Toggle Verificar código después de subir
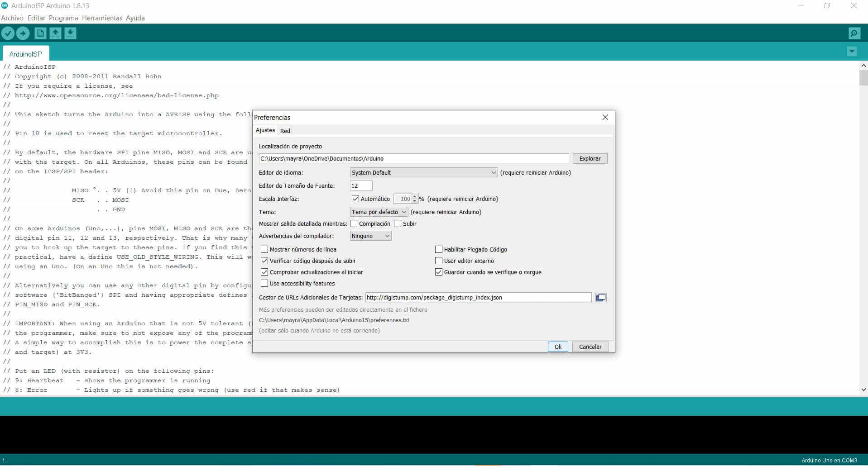 tap(264, 261)
